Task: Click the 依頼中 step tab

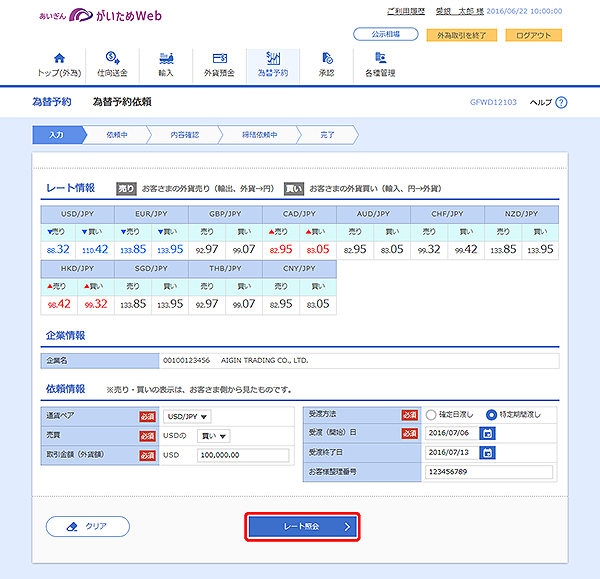Action: coord(117,135)
